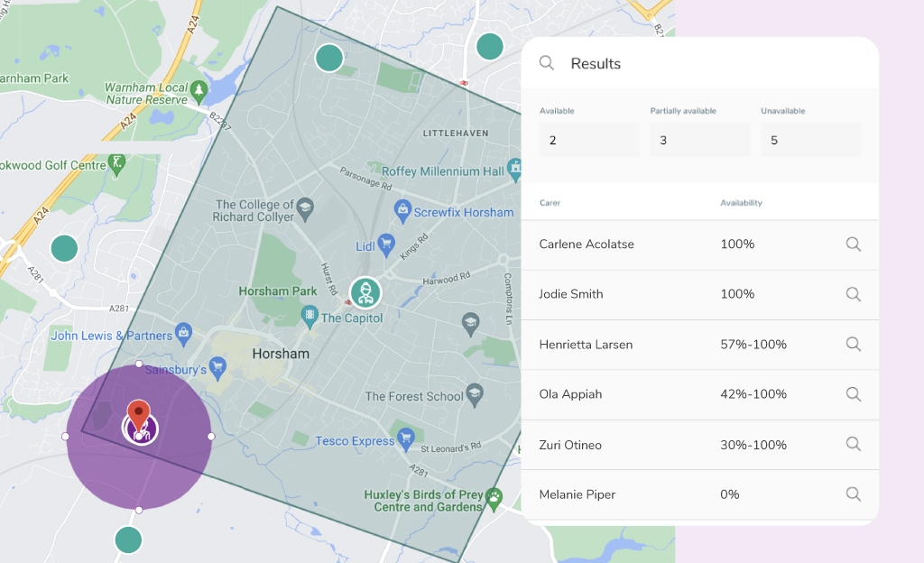Image resolution: width=924 pixels, height=563 pixels.
Task: Select teal dot marker near Littlehaven top
Action: 489,45
